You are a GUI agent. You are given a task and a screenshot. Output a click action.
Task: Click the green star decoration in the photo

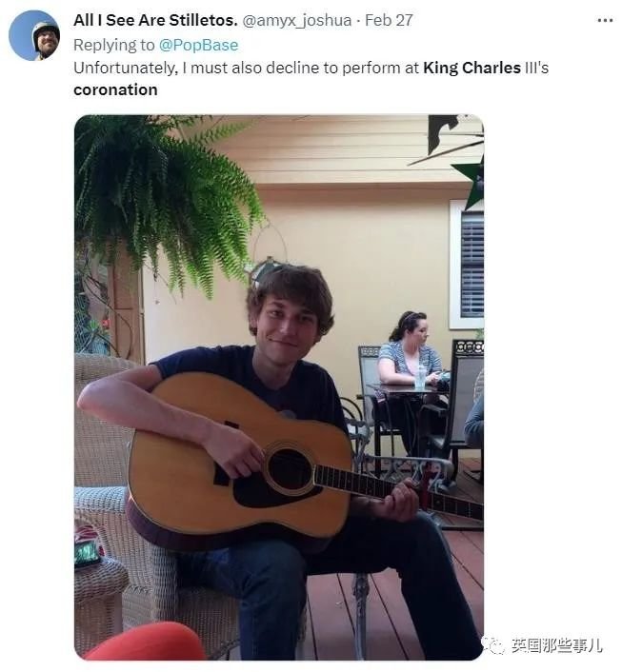coord(471,182)
